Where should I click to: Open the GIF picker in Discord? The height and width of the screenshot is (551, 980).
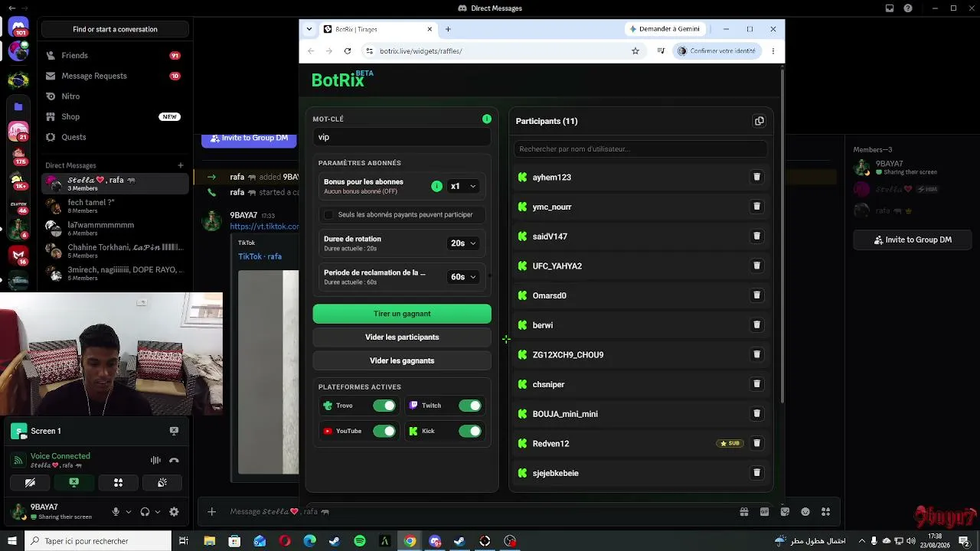764,512
